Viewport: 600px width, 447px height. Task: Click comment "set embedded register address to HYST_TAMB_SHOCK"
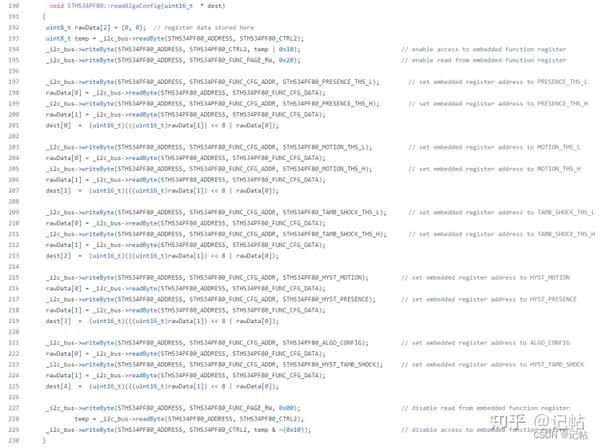click(x=498, y=365)
